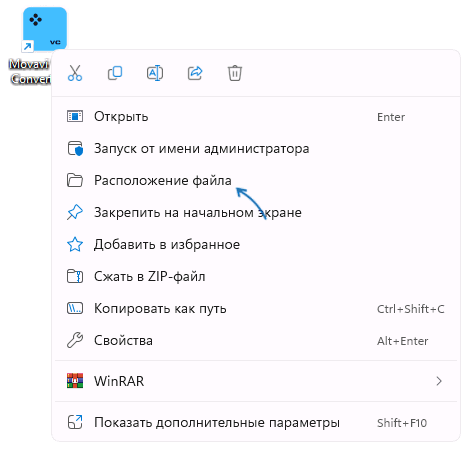
Task: Choose Сжать в ZIP-файл
Action: click(256, 277)
